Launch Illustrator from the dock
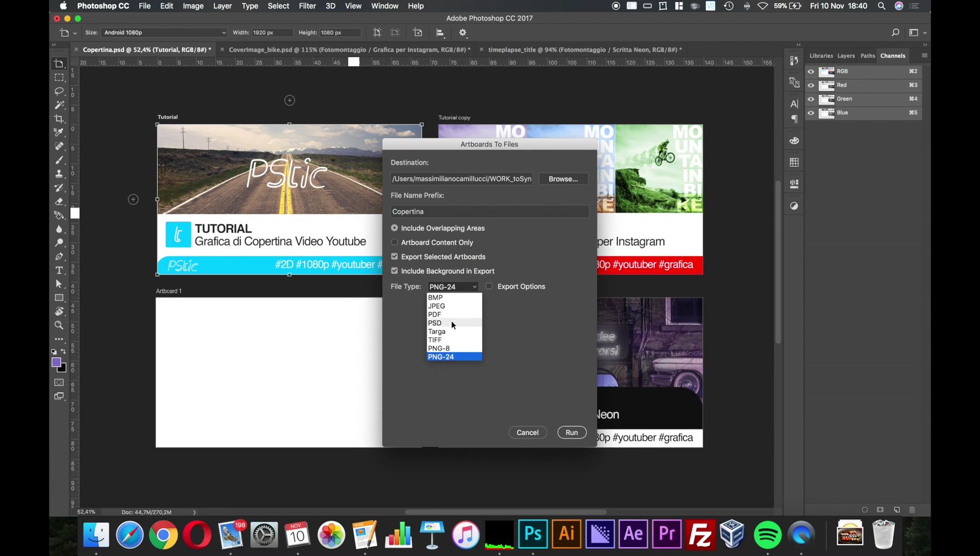980x556 pixels. tap(567, 534)
